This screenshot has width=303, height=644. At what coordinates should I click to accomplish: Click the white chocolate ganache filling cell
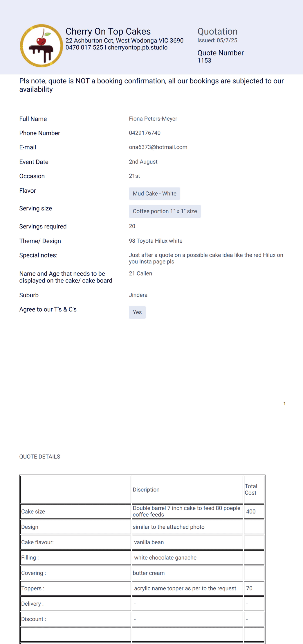(x=187, y=558)
